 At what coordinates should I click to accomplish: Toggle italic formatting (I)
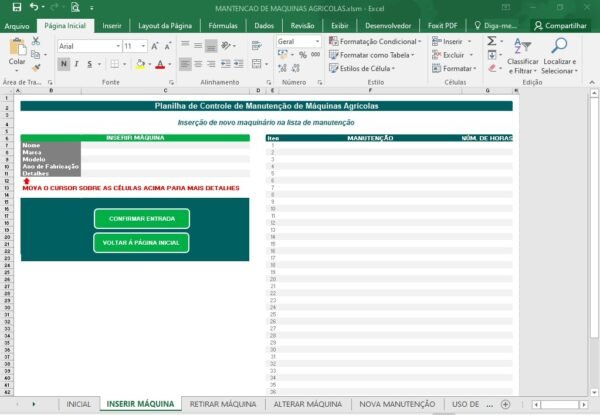click(x=77, y=64)
